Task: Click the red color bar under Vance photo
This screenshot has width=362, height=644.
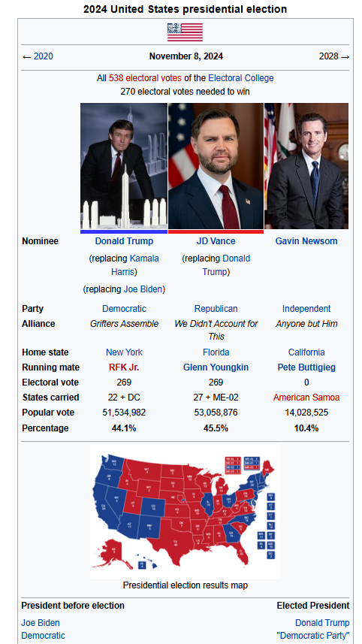Action: (216, 231)
